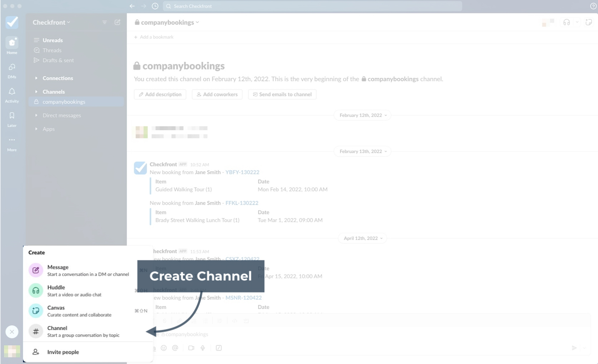Choose Message from the Create menu
The image size is (598, 364).
[88, 270]
